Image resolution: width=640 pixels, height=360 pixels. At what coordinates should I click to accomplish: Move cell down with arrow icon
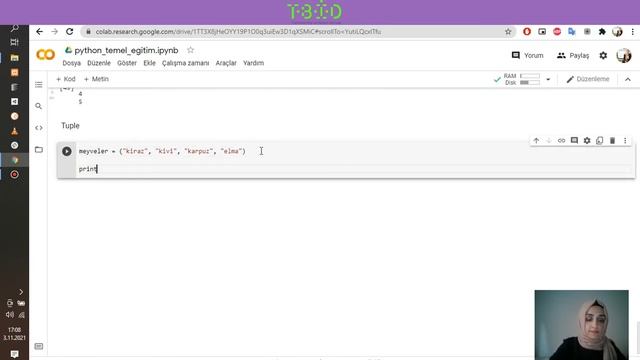[549, 140]
